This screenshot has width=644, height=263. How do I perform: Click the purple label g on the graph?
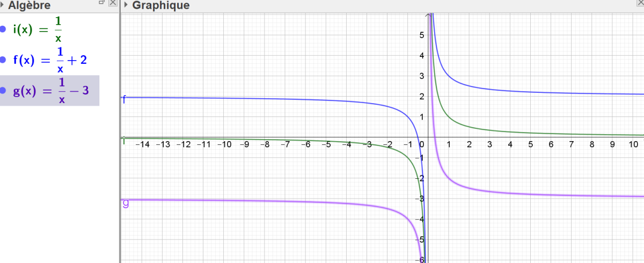126,203
